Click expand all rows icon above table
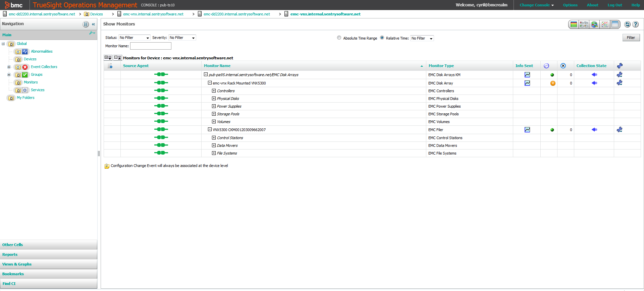 coord(108,58)
